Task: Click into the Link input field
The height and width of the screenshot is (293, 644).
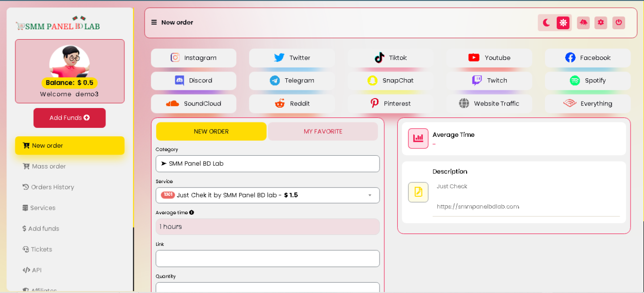Action: coord(268,258)
